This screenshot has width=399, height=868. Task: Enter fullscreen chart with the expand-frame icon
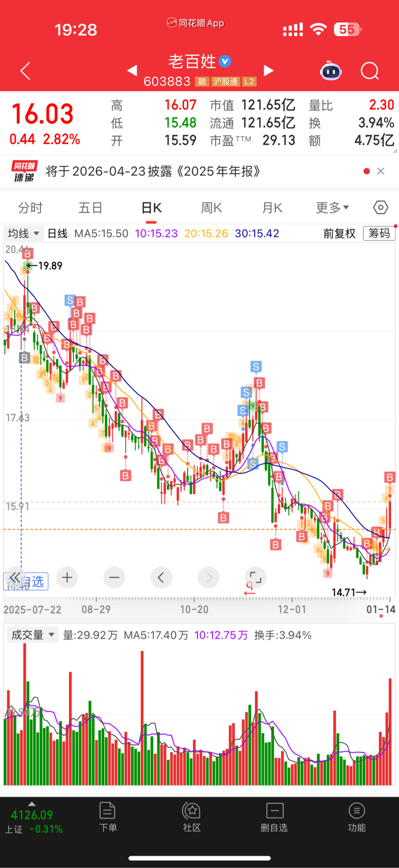[x=255, y=577]
